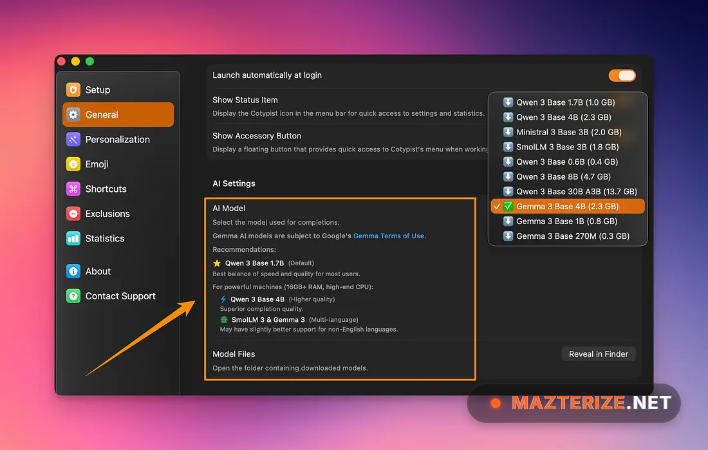Open Emoji settings label
Image resolution: width=708 pixels, height=450 pixels.
point(97,164)
